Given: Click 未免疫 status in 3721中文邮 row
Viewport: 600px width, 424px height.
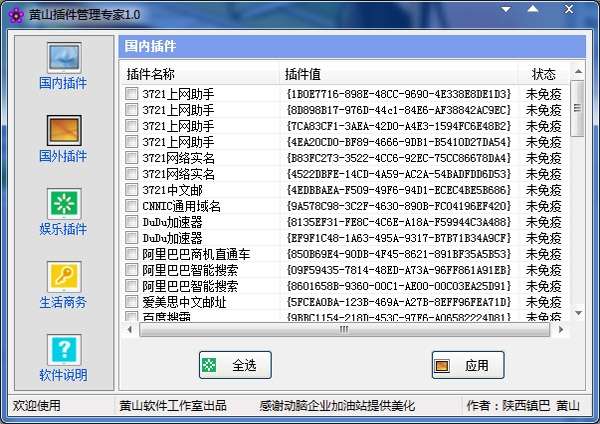Looking at the screenshot, I should (x=543, y=190).
